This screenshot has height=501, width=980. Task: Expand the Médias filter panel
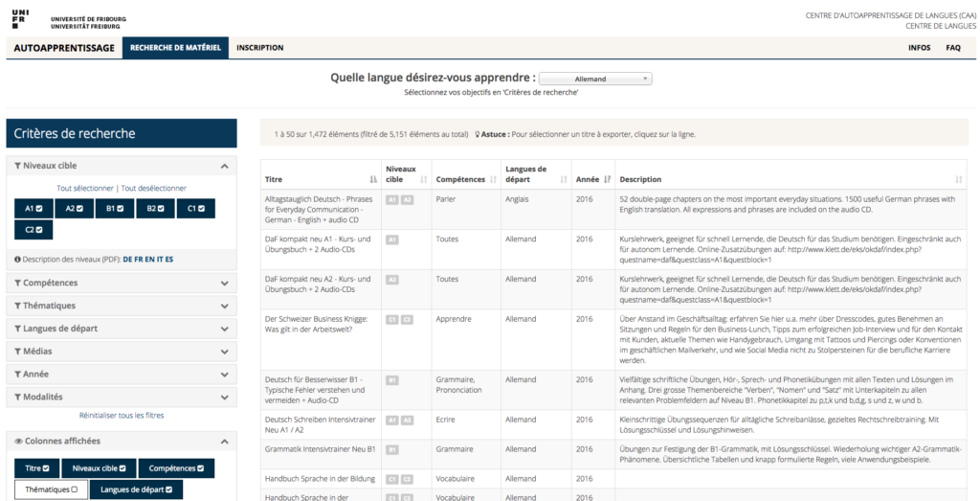pos(122,352)
